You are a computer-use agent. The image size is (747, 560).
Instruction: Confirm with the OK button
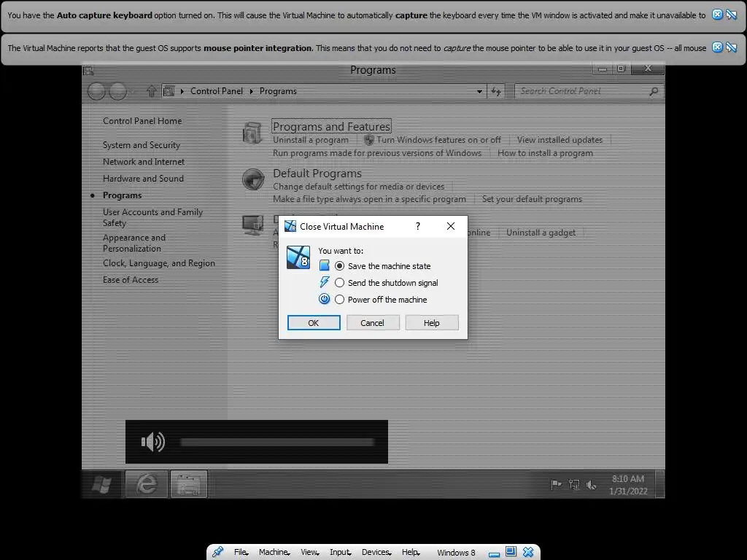point(314,323)
